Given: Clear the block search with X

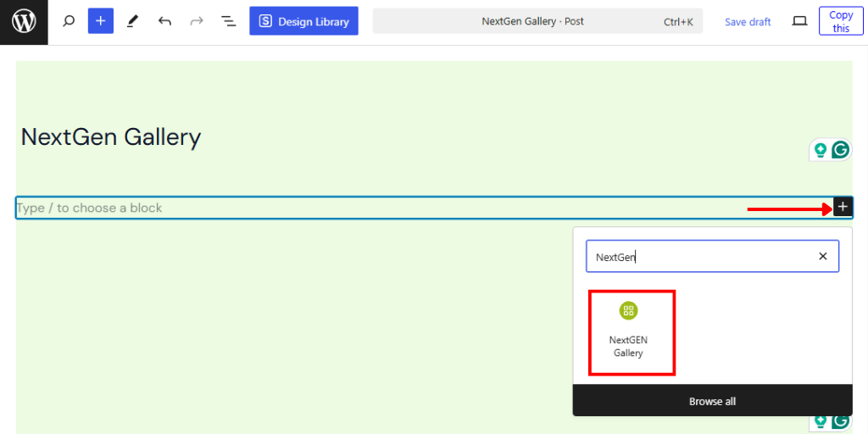Looking at the screenshot, I should (823, 256).
